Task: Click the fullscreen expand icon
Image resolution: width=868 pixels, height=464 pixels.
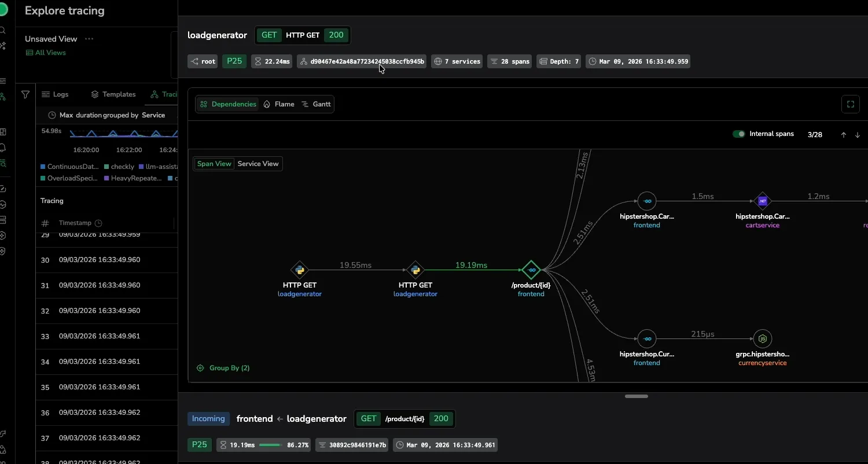Action: 850,104
